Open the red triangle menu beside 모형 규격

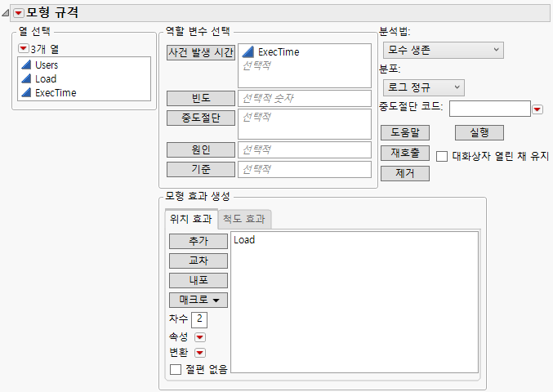pyautogui.click(x=18, y=13)
